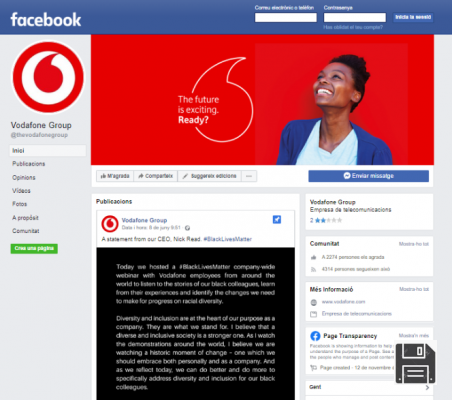Go to Fotos section

tap(20, 204)
